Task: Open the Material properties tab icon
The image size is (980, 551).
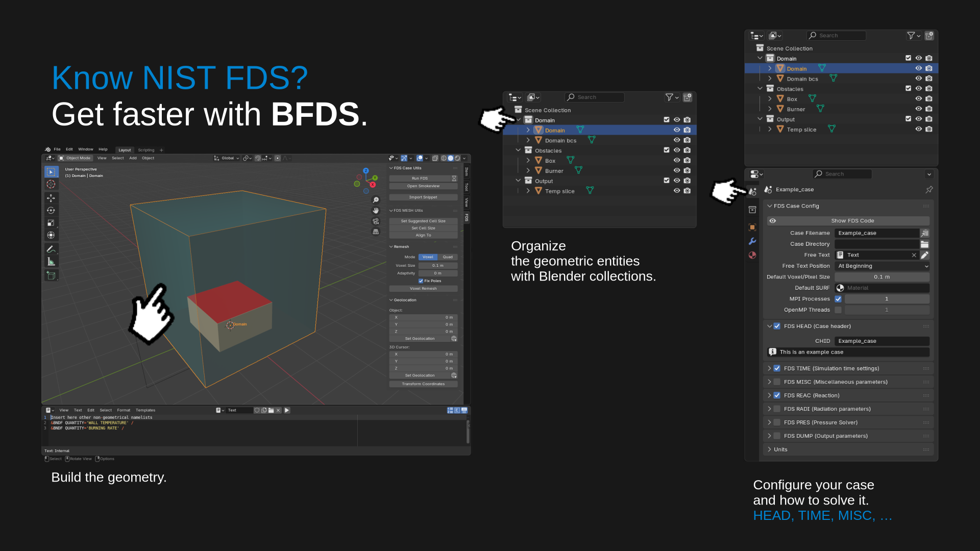Action: 752,255
